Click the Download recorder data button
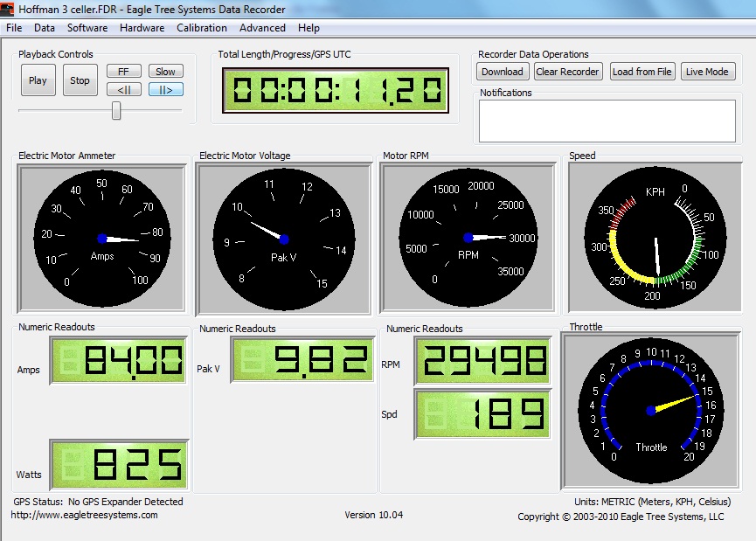Screen dimensions: 756x541 pos(503,72)
